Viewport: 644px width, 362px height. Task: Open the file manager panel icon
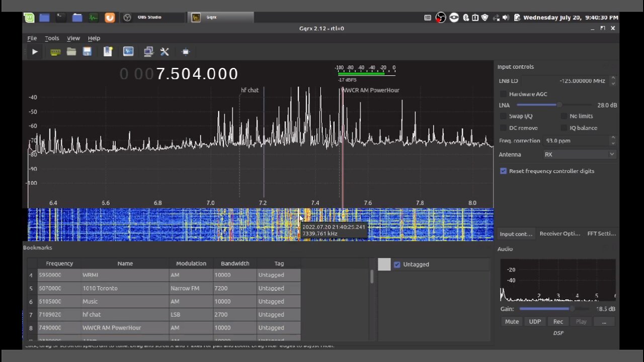[x=77, y=18]
